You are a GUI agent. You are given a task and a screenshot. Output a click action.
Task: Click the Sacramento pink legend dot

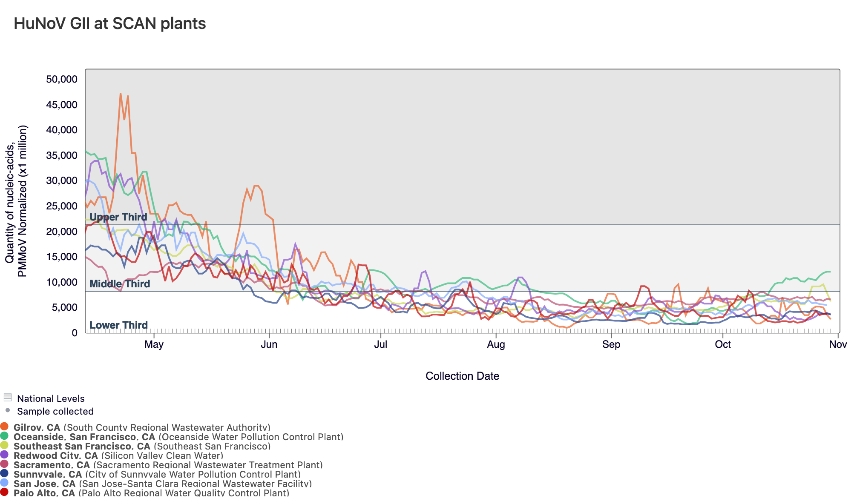(4, 464)
